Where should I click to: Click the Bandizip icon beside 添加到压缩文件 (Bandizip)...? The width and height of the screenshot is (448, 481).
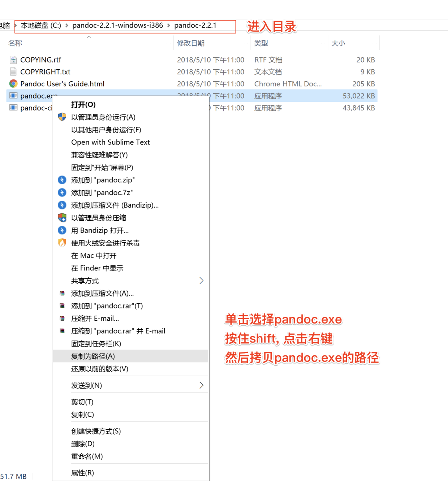(62, 205)
